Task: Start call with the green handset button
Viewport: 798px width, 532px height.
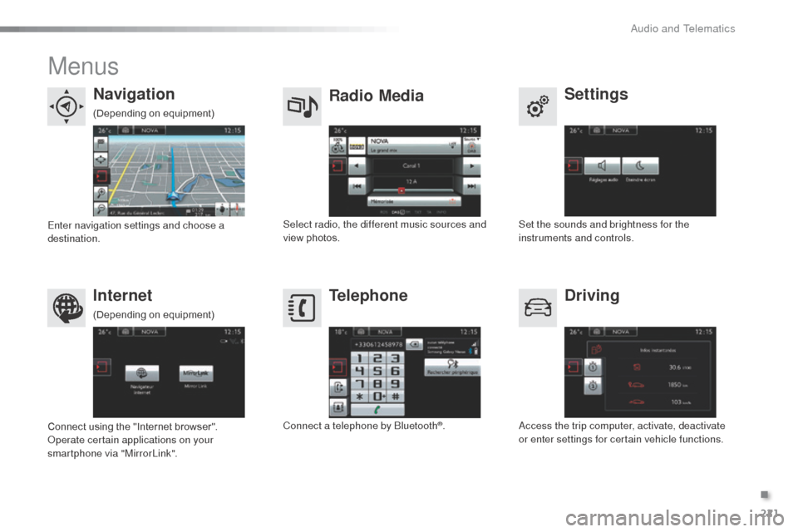Action: click(x=377, y=410)
